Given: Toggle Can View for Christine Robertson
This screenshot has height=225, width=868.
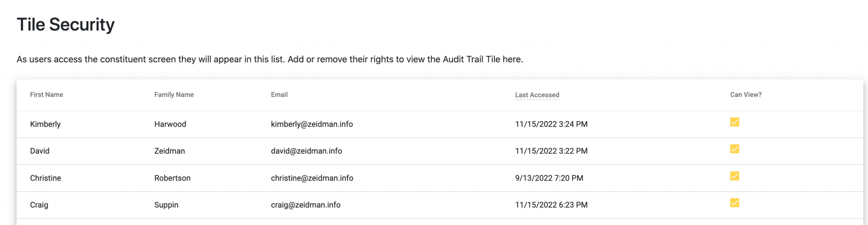Looking at the screenshot, I should pyautogui.click(x=734, y=176).
